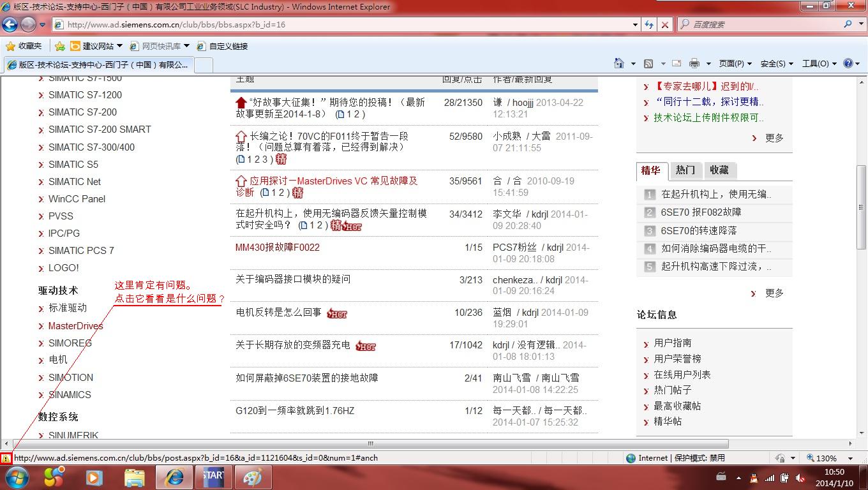Click the Internet zone globe icon
This screenshot has height=490, width=868.
[631, 458]
